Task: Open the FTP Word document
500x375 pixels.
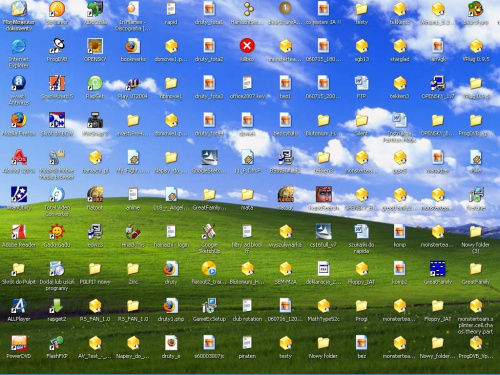Action: pos(362,83)
